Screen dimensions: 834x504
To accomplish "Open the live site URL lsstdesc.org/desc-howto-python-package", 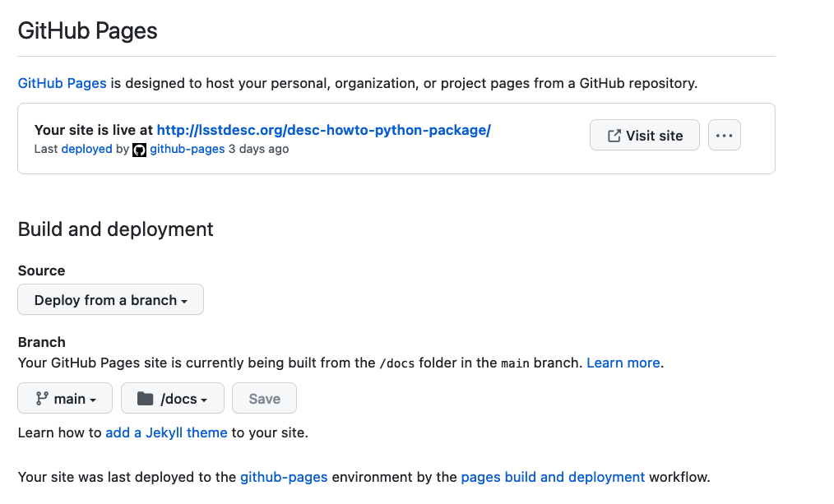I will [323, 130].
